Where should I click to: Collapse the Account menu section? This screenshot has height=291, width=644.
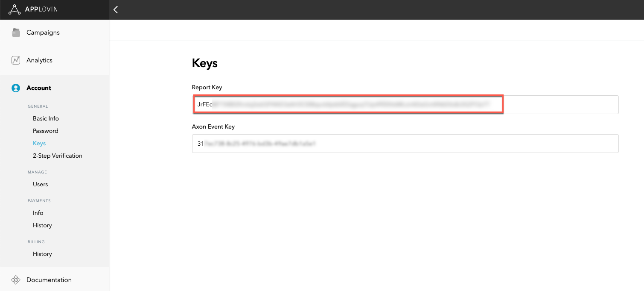click(39, 88)
